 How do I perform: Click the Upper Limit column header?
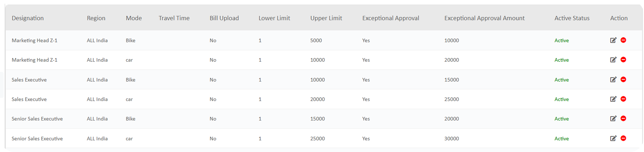[x=326, y=18]
